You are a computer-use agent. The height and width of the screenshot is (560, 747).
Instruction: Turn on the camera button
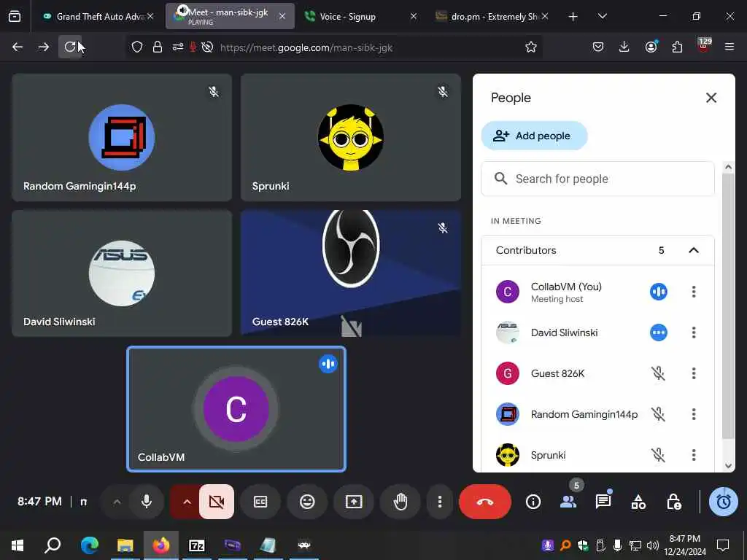tap(217, 502)
